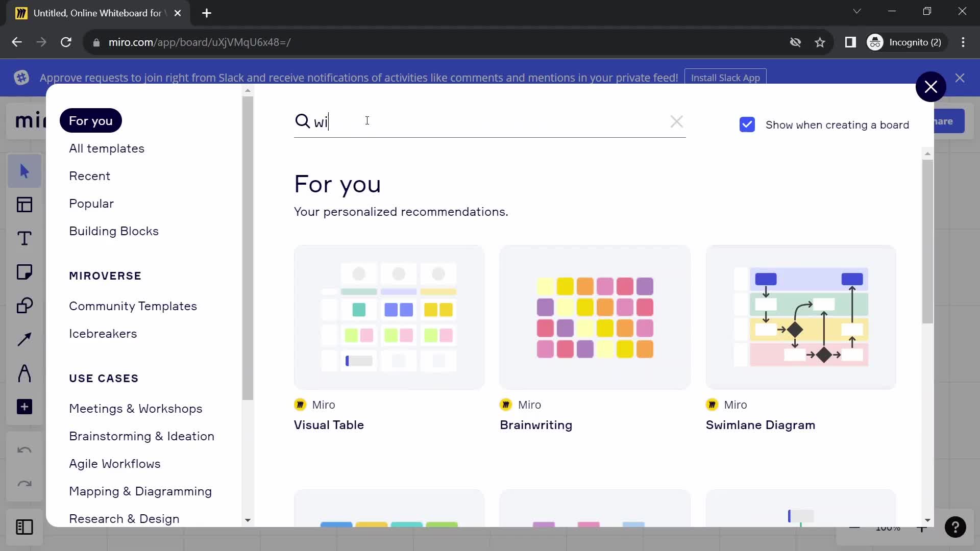Select the text tool in sidebar

25,238
